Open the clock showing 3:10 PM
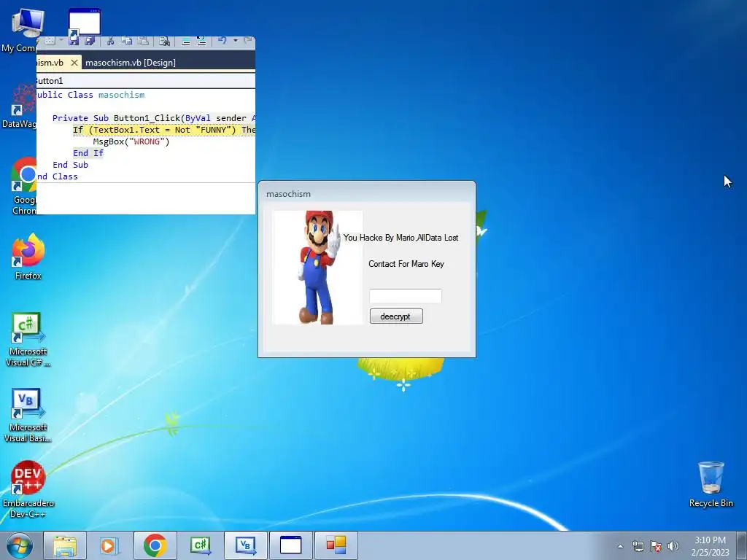The width and height of the screenshot is (747, 560). (710, 545)
